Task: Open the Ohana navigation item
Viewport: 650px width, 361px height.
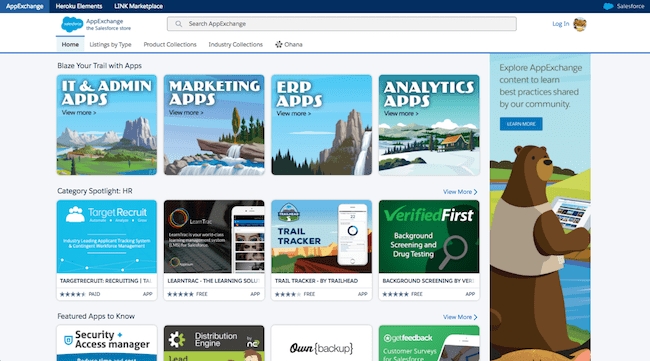Action: 289,44
